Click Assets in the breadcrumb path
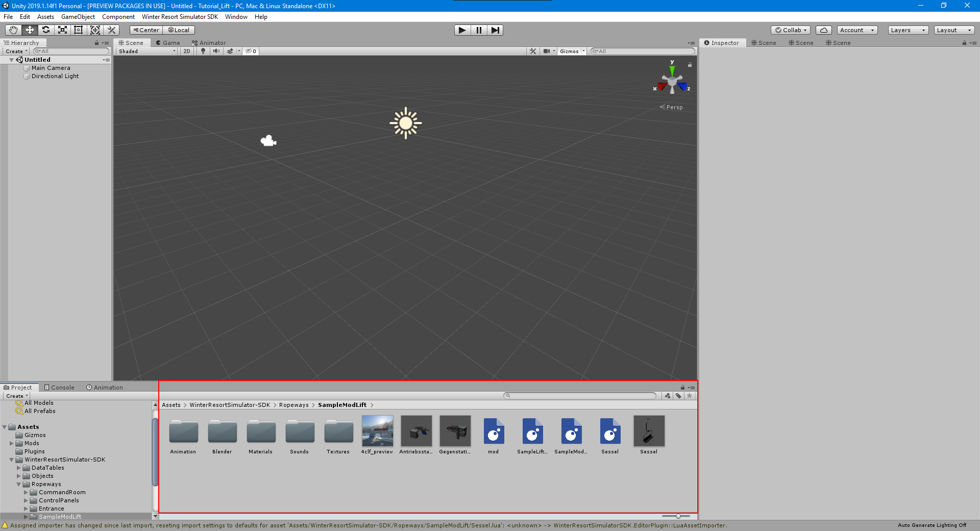Image resolution: width=980 pixels, height=531 pixels. tap(171, 405)
